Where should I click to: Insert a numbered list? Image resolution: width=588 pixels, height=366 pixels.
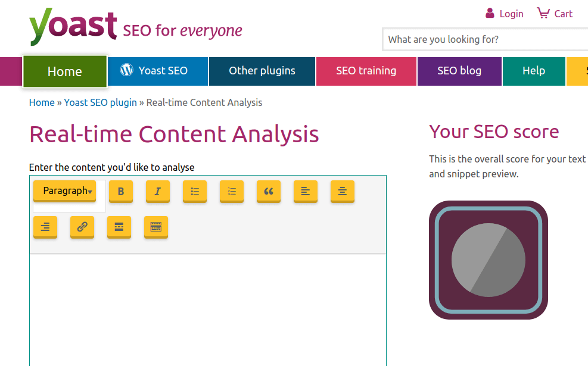point(231,192)
